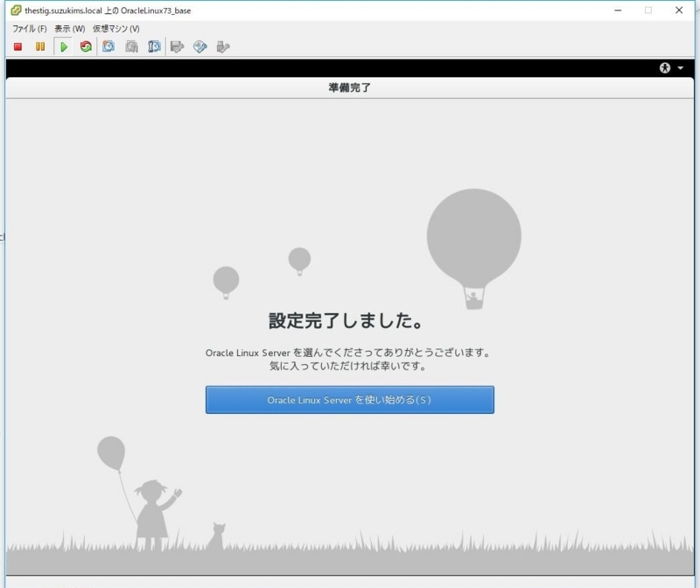Screen dimensions: 700x588
Task: Click the red power off VM icon
Action: coord(17,46)
